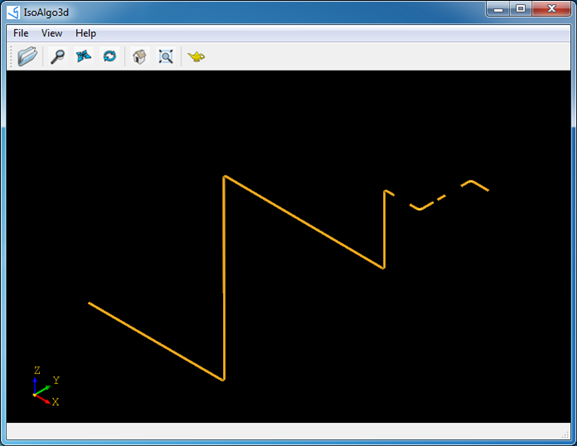Screen dimensions: 577x446
Task: Choose the blue circular-arrows rotate tool
Action: click(110, 56)
